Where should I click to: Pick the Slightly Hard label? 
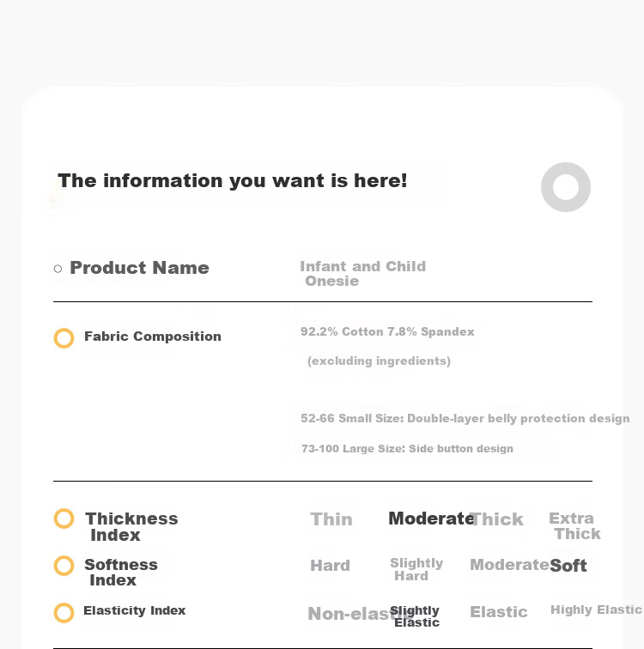(416, 569)
